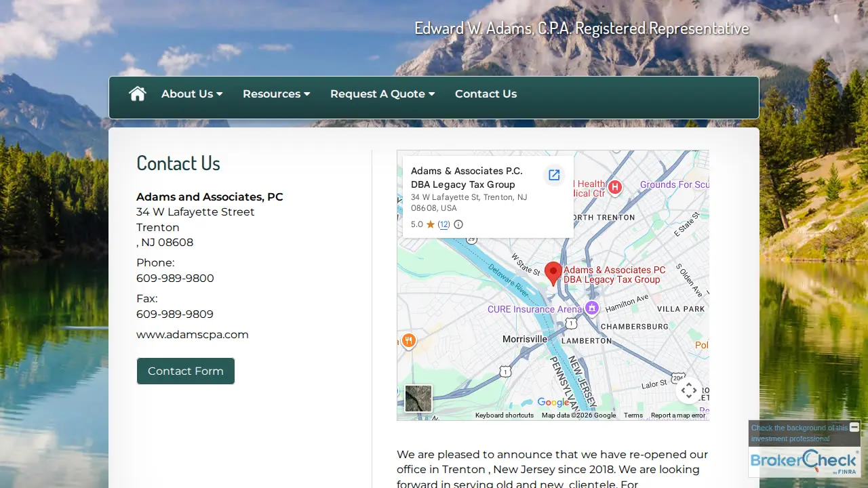Open the map Terms link
This screenshot has width=868, height=488.
[x=633, y=415]
